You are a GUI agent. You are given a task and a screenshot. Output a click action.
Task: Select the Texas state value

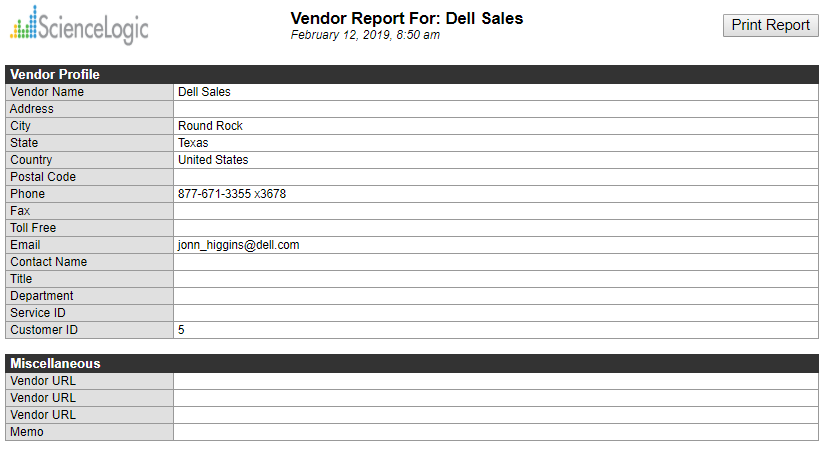193,143
